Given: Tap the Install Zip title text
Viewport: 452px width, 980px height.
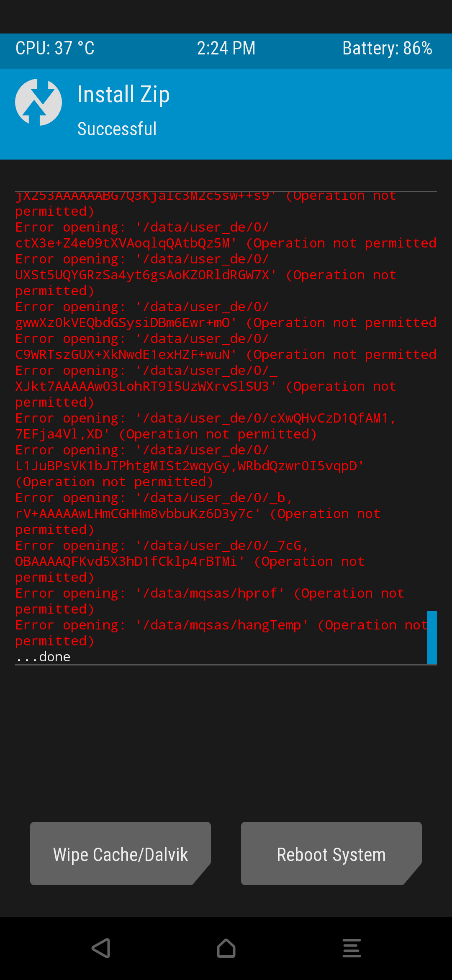Looking at the screenshot, I should (x=123, y=94).
